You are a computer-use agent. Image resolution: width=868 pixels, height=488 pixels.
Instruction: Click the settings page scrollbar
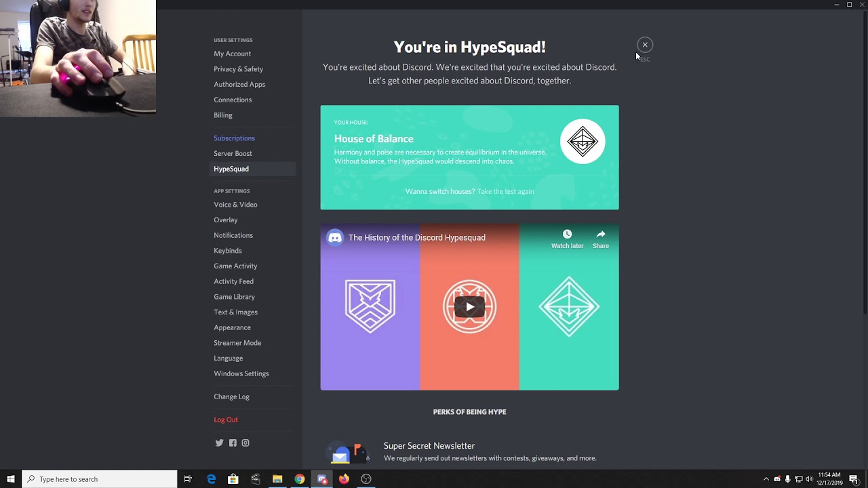pos(865,162)
